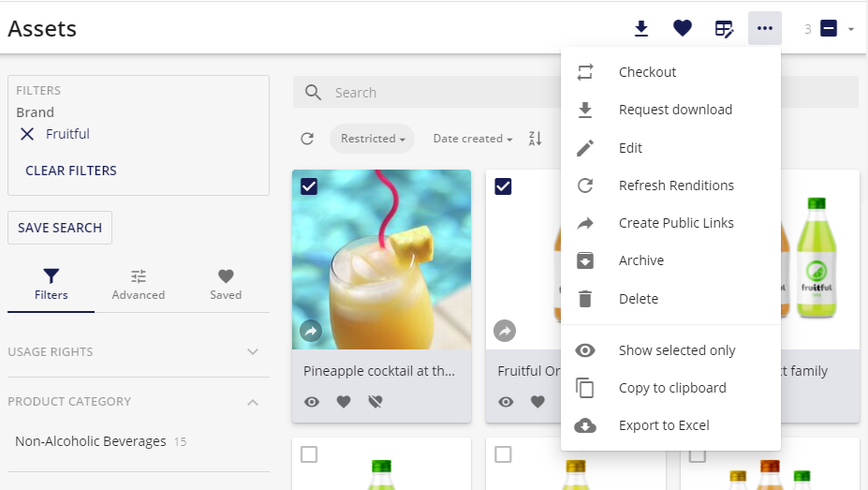Click the Request download arrow icon
This screenshot has height=490, width=868.
585,110
